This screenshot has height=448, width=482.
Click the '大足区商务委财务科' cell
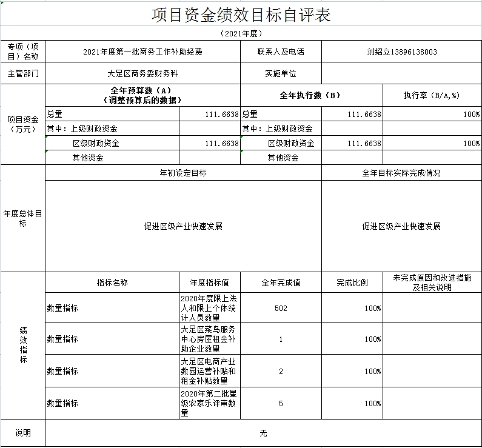coord(142,73)
